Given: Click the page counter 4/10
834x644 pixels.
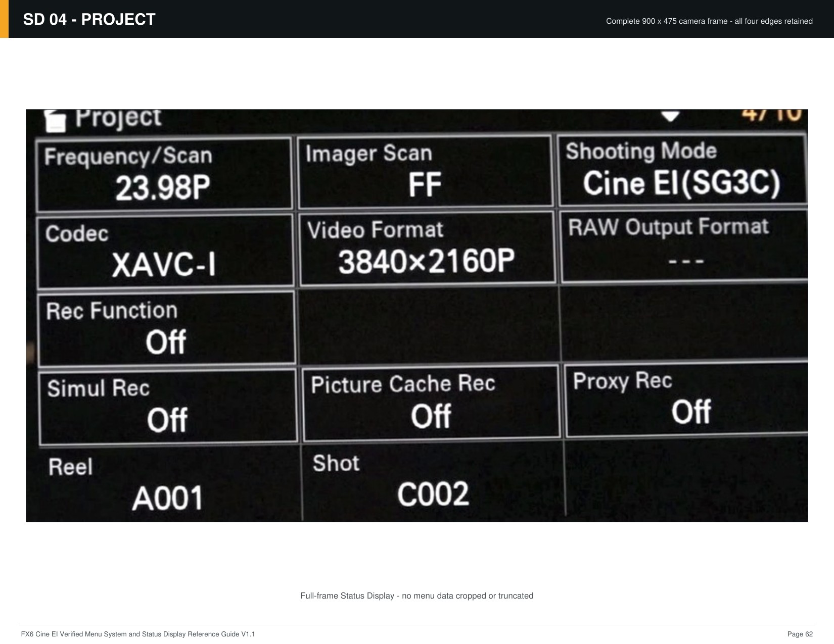Looking at the screenshot, I should [x=772, y=115].
